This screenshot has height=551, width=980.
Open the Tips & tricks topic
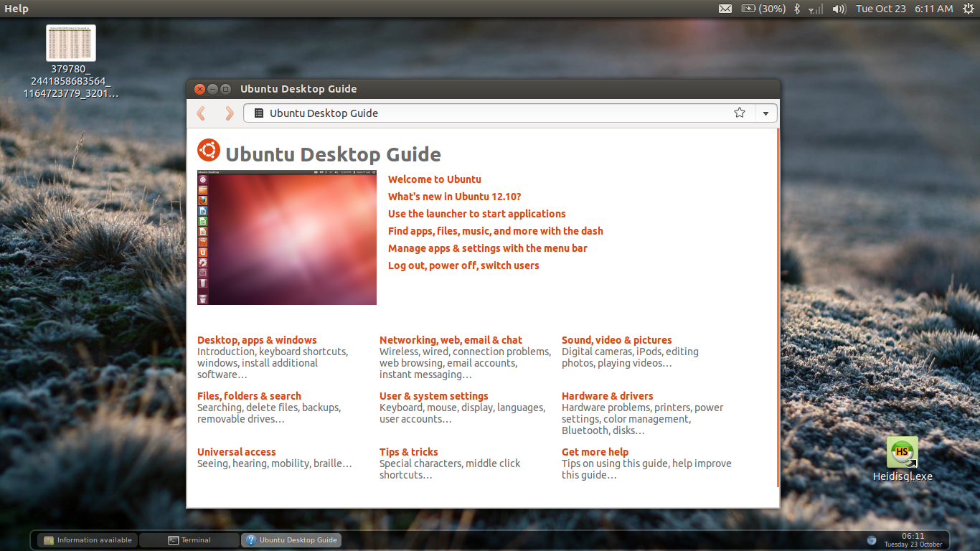[x=408, y=452]
